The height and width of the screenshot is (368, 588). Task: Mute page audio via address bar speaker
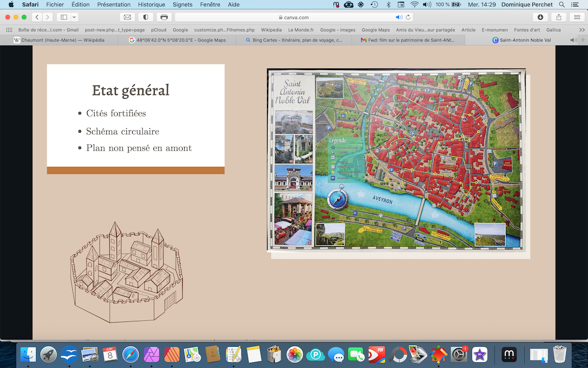click(x=399, y=17)
